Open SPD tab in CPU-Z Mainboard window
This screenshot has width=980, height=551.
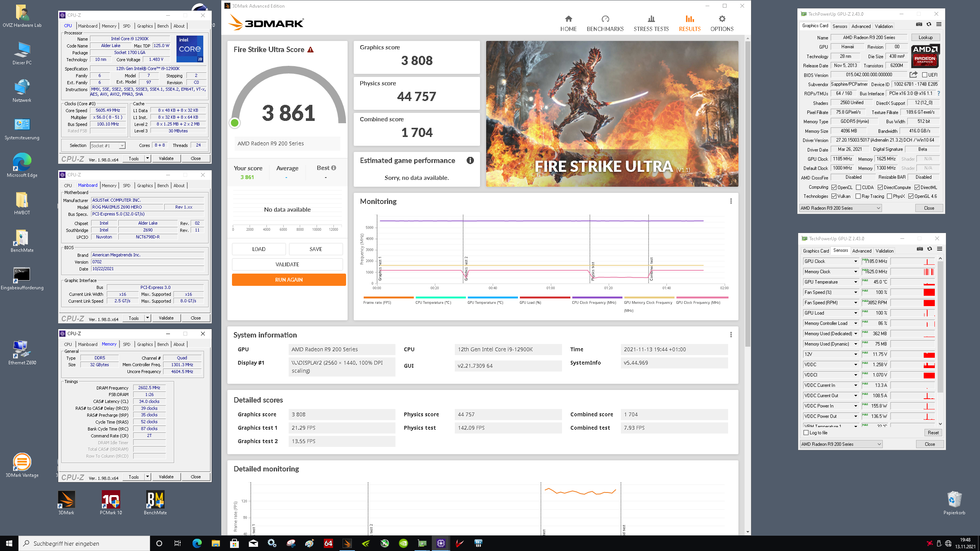click(x=126, y=186)
